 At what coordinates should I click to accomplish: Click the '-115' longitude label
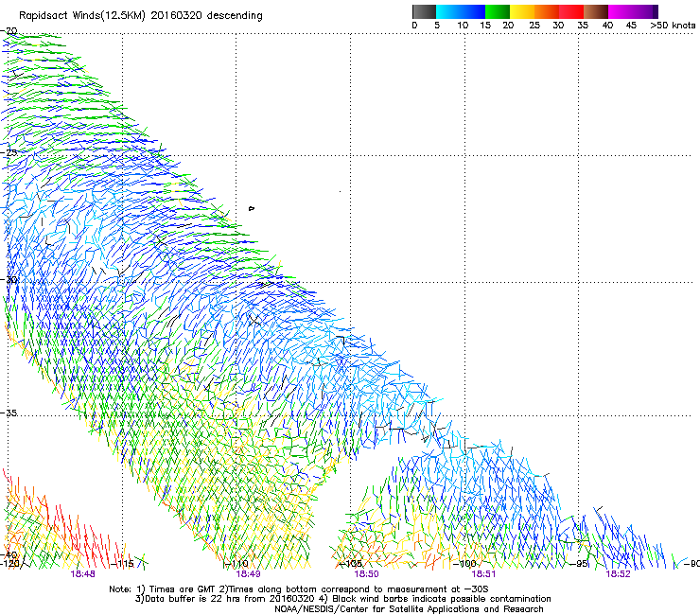point(122,563)
